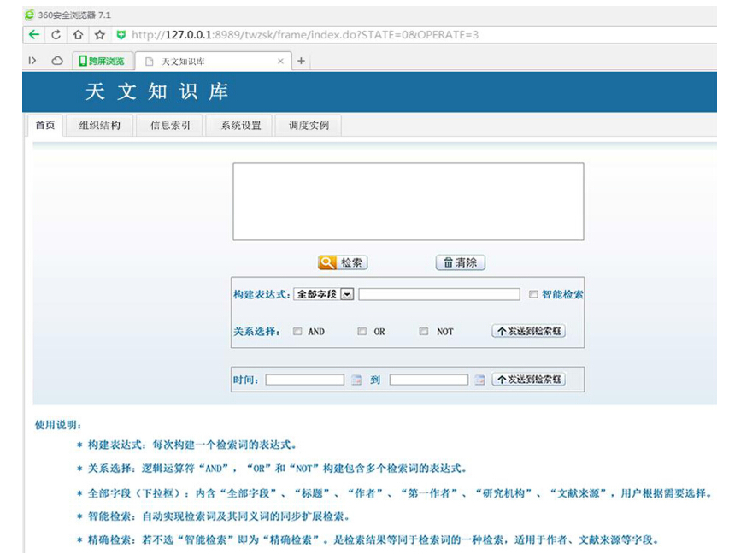The image size is (729, 560).
Task: Click the browser back arrow
Action: 33,35
